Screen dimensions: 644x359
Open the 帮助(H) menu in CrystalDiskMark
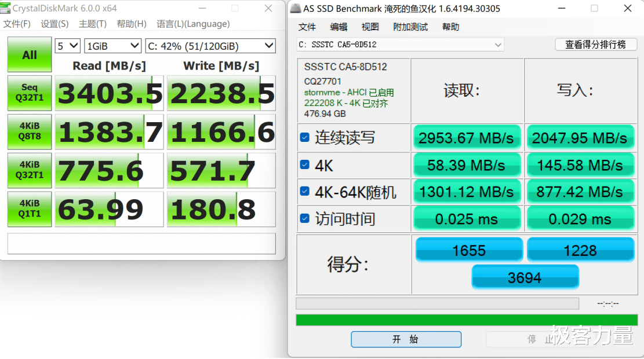coord(132,24)
